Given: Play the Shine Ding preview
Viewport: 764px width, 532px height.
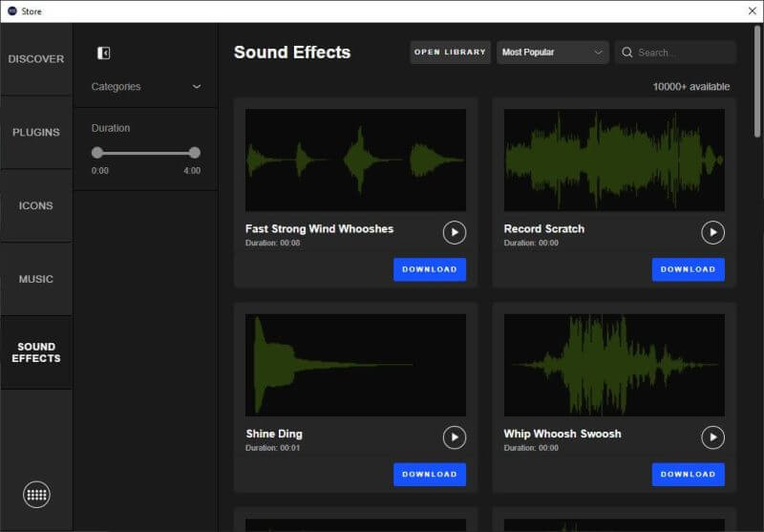Looking at the screenshot, I should 455,437.
